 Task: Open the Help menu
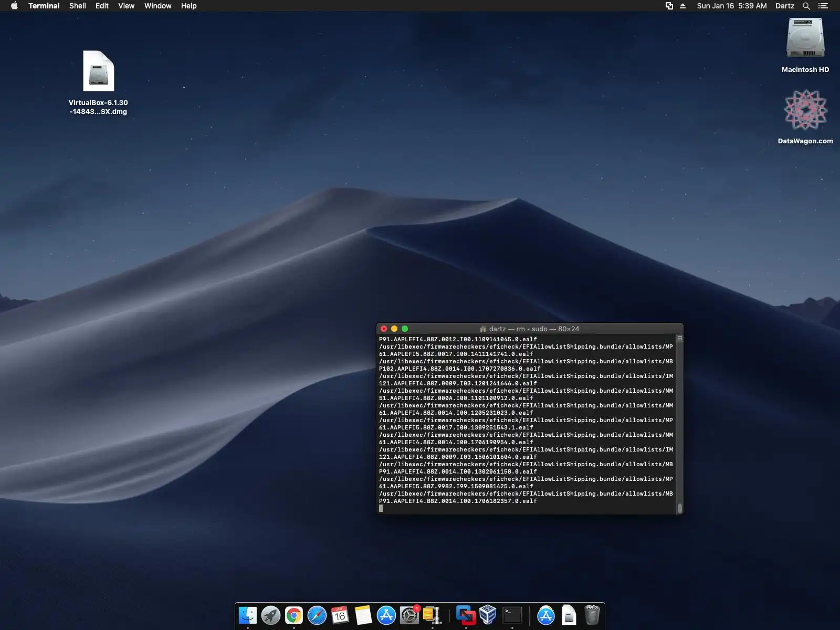coord(188,6)
